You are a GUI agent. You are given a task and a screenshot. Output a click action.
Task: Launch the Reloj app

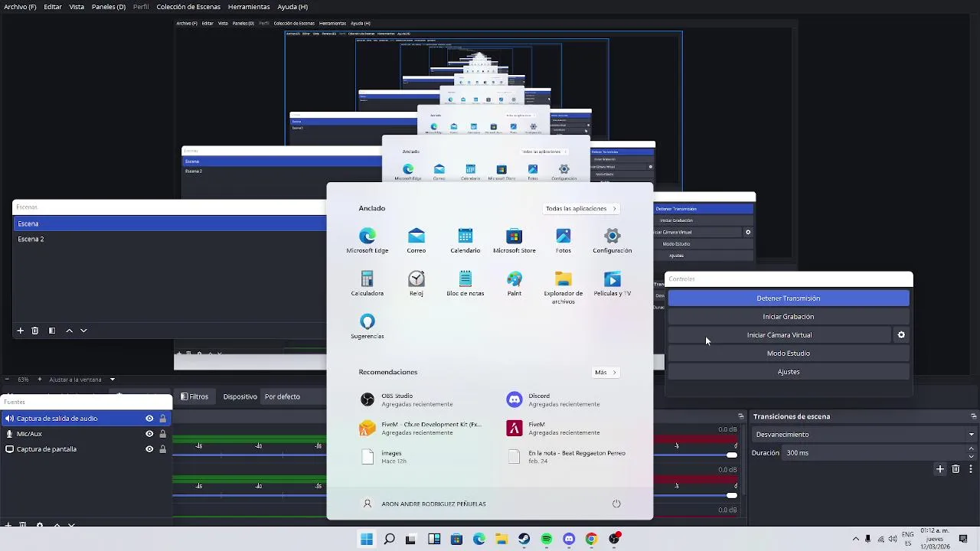pos(416,283)
